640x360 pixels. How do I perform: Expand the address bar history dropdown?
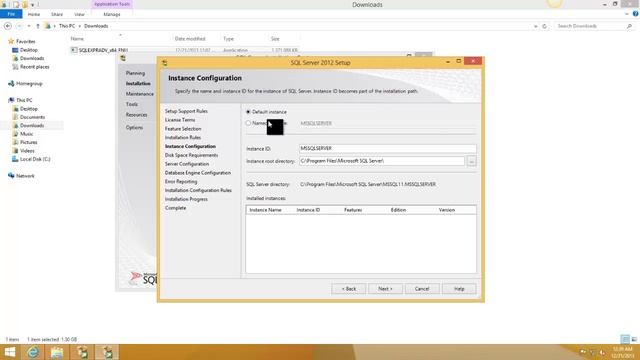536,26
